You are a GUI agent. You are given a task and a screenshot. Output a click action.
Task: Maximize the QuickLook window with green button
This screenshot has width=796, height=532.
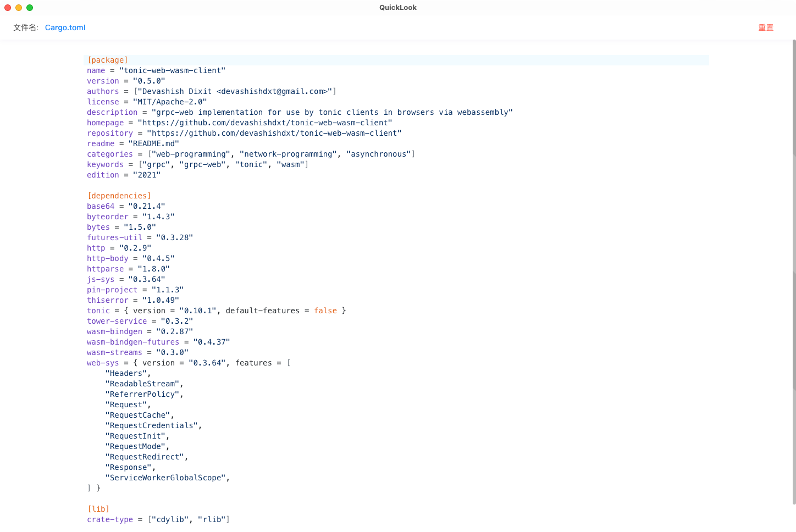pos(30,8)
